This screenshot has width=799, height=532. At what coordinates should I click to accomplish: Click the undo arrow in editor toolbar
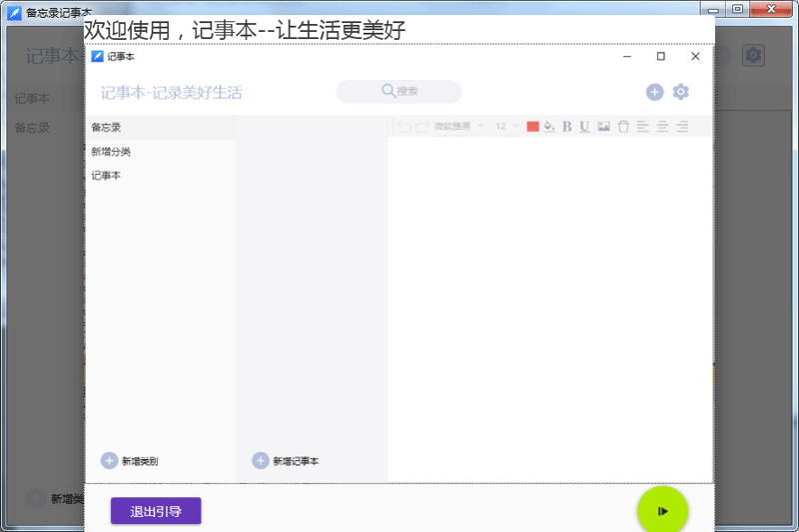pyautogui.click(x=404, y=126)
